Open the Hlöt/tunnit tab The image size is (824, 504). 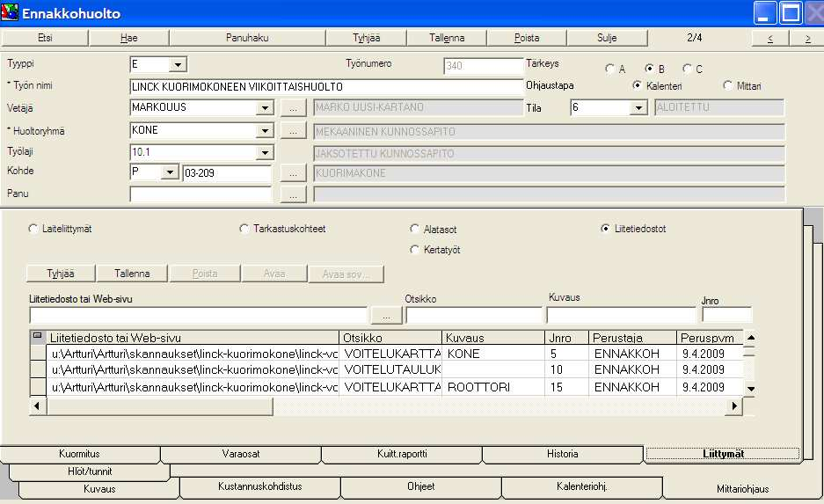point(90,471)
